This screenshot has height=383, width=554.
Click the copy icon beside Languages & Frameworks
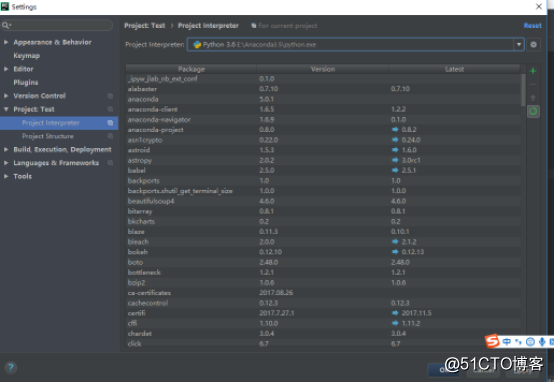coord(110,163)
